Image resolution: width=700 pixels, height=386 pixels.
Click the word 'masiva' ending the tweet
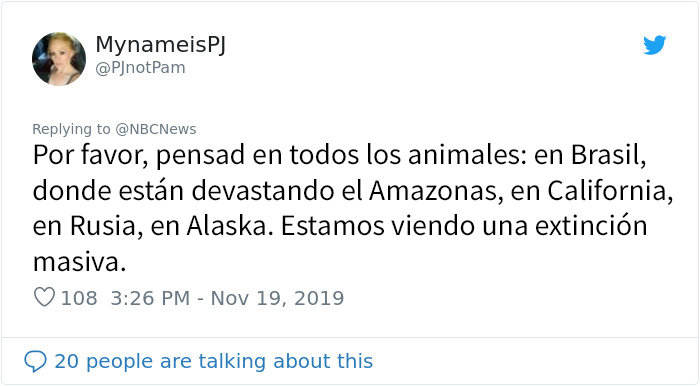coord(79,261)
